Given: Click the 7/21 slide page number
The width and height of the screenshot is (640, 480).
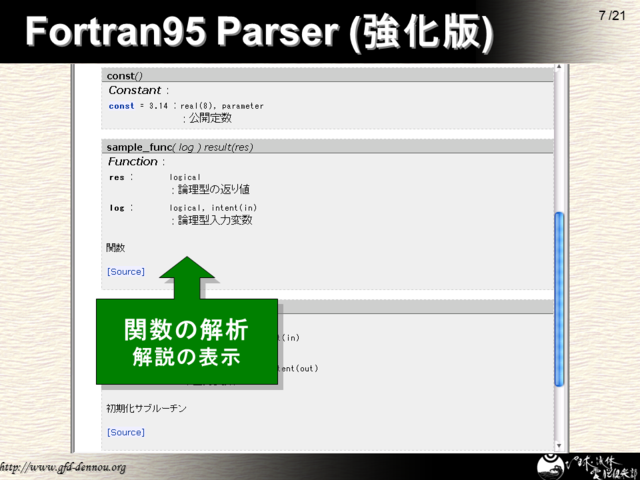Looking at the screenshot, I should [x=611, y=16].
